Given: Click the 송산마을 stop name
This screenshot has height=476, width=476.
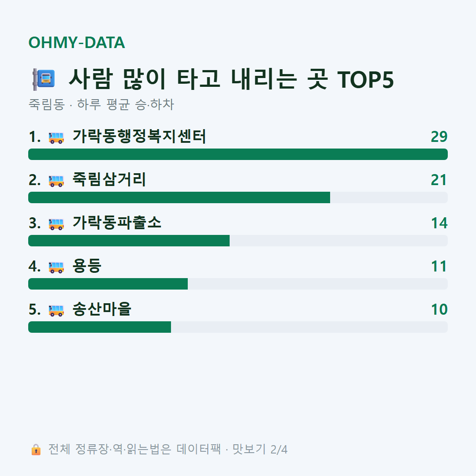Looking at the screenshot, I should tap(102, 309).
